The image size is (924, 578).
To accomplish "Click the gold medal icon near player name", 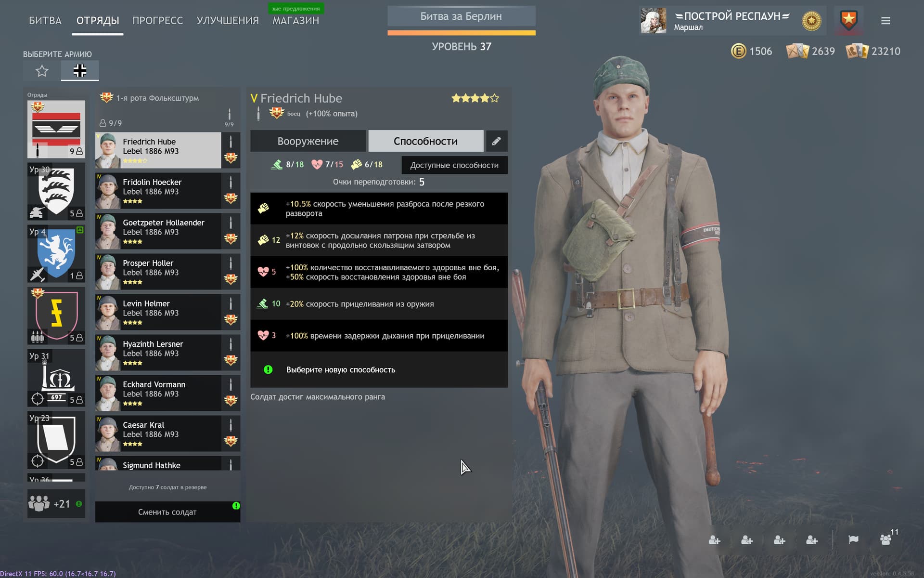I will click(x=811, y=21).
